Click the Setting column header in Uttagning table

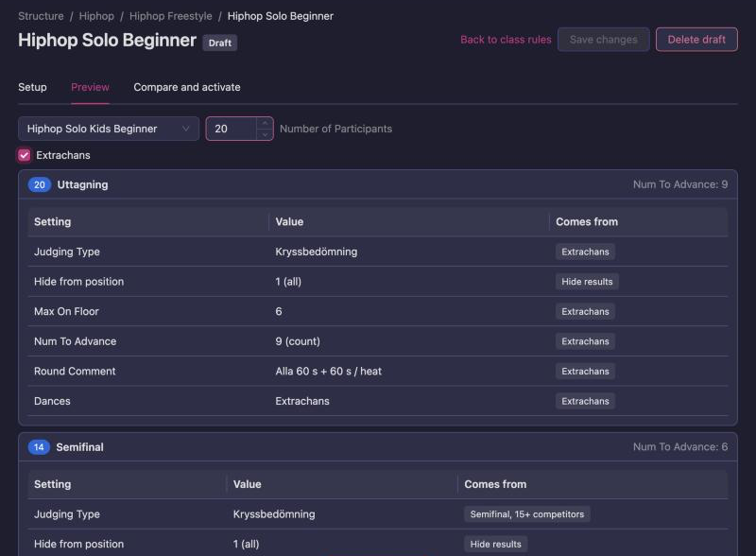(x=53, y=222)
